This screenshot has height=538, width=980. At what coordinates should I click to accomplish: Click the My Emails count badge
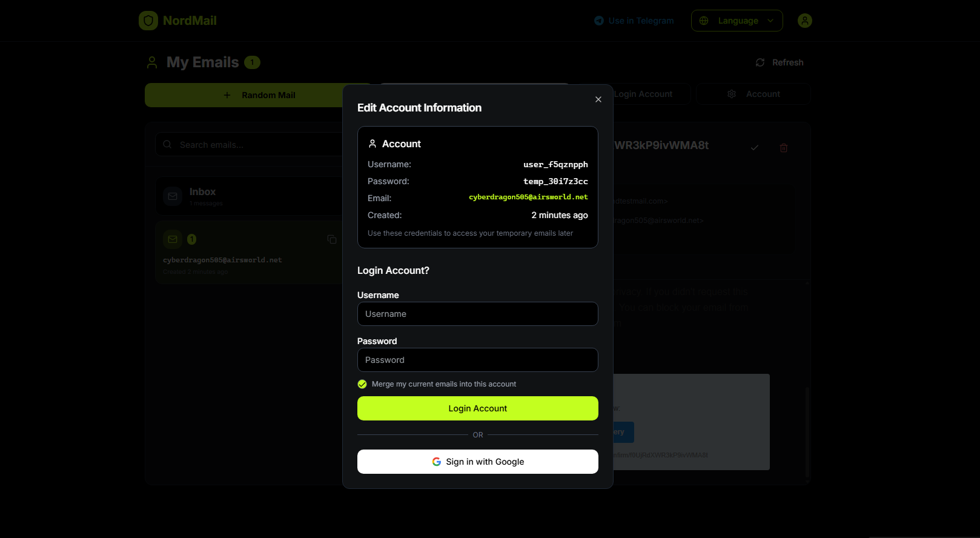(x=252, y=62)
